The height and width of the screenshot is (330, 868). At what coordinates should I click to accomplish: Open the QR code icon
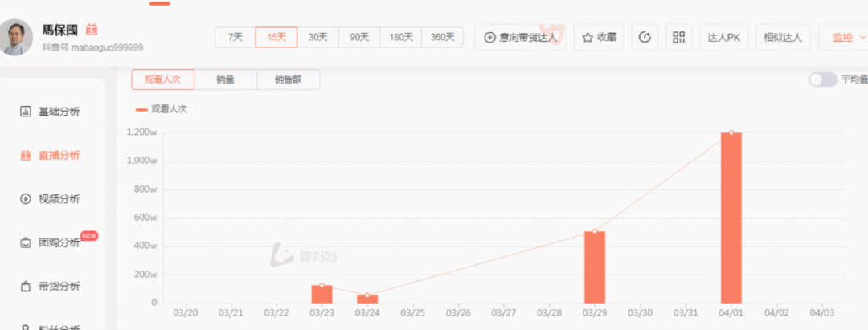[x=679, y=37]
